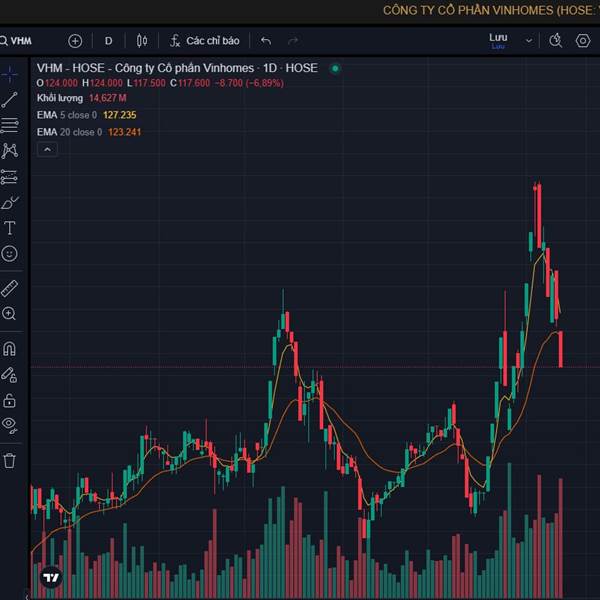
Task: Click the TradingView logo badge
Action: (x=51, y=577)
